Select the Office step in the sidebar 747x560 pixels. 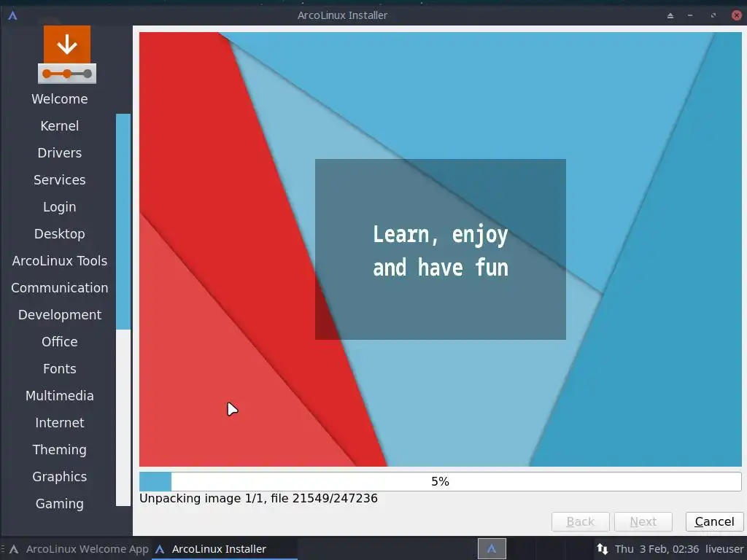[60, 342]
